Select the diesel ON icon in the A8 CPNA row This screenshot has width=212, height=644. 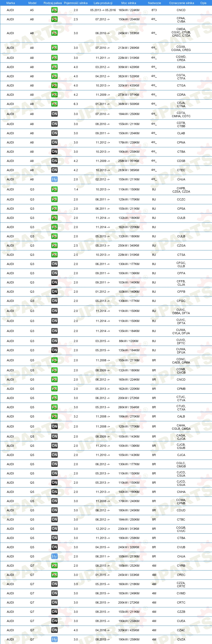click(54, 142)
